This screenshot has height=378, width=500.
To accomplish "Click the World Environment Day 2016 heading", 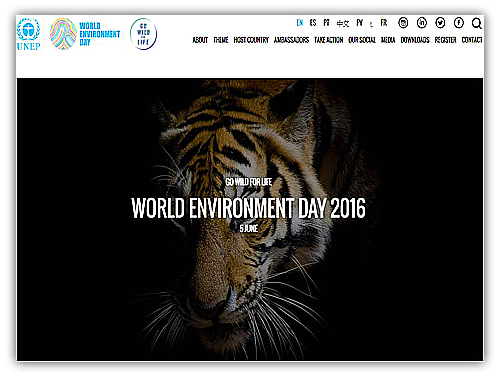I will (x=248, y=208).
